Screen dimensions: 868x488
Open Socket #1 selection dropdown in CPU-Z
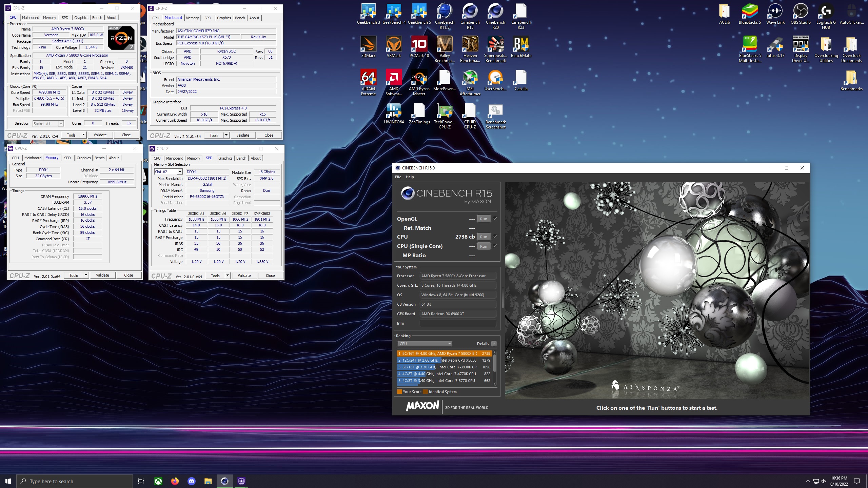coord(48,124)
